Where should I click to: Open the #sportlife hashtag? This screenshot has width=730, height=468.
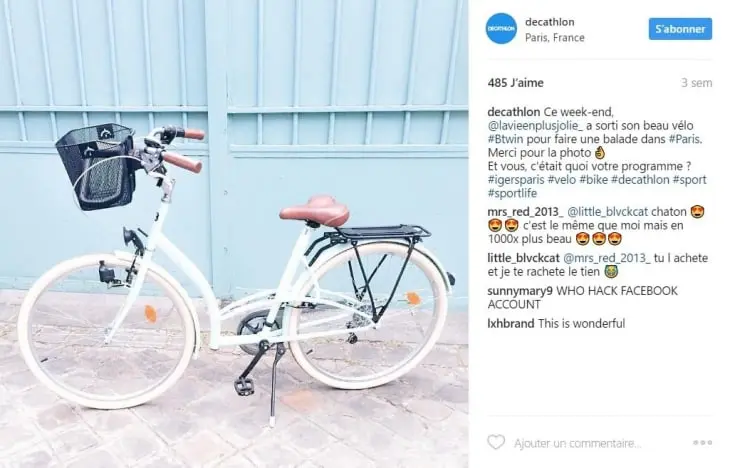pos(512,193)
